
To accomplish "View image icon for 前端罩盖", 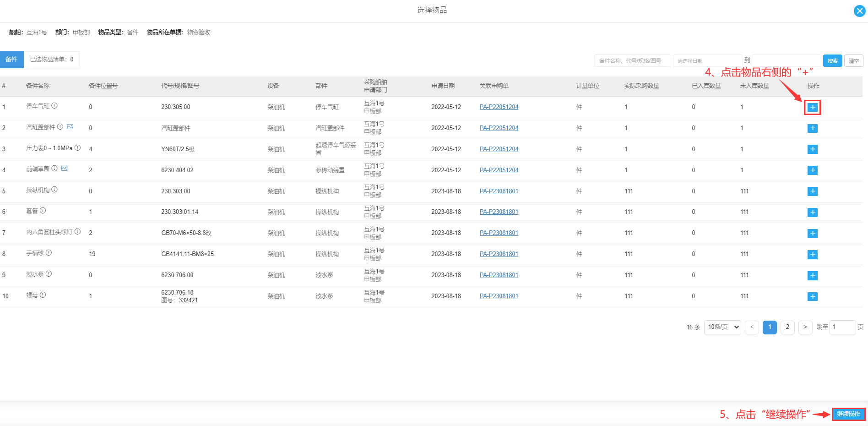I will point(65,168).
